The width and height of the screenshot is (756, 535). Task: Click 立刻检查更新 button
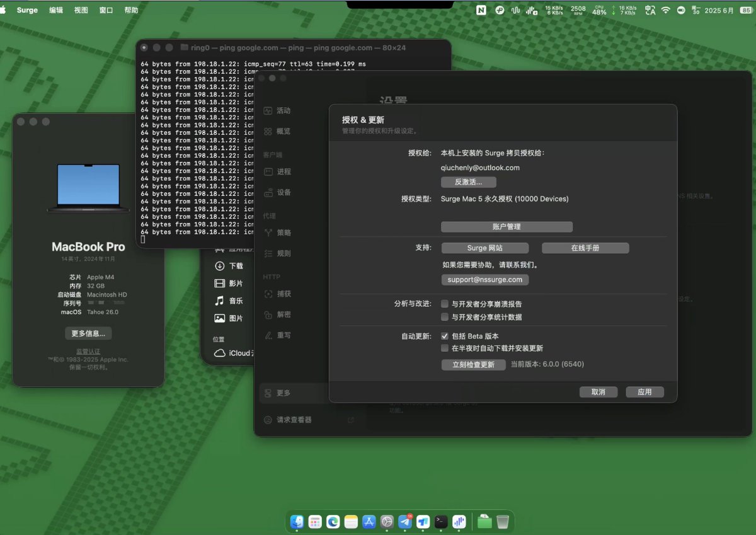(x=474, y=365)
